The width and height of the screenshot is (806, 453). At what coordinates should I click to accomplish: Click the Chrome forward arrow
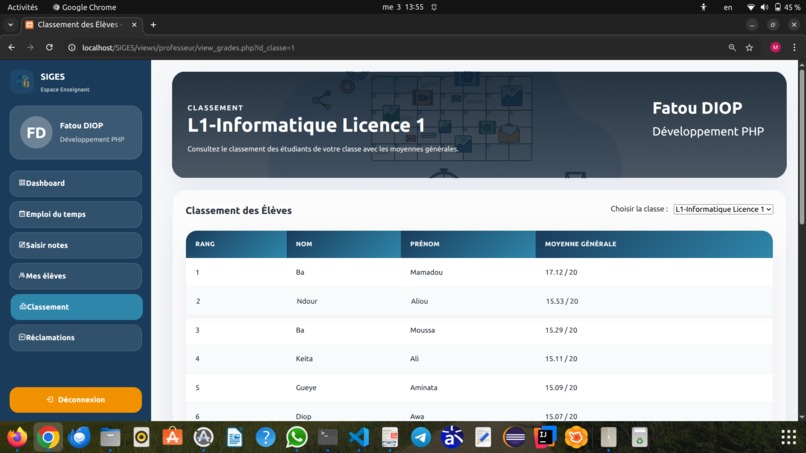point(30,47)
